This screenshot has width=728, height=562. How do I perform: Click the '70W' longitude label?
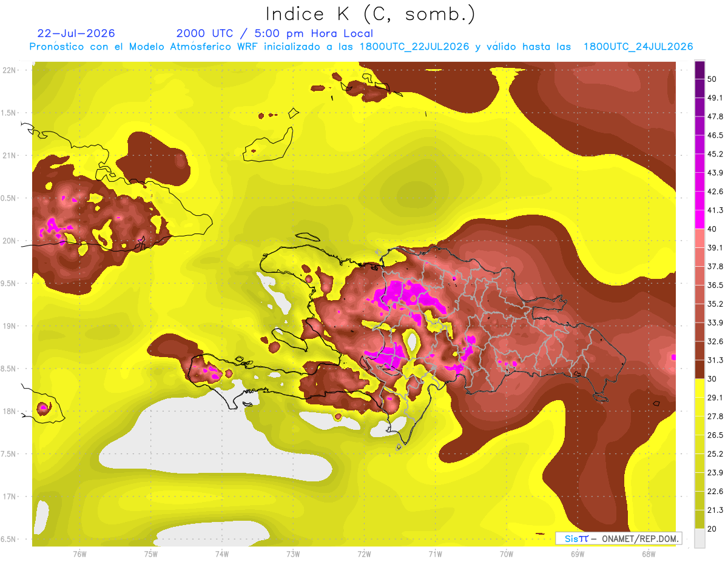[507, 554]
